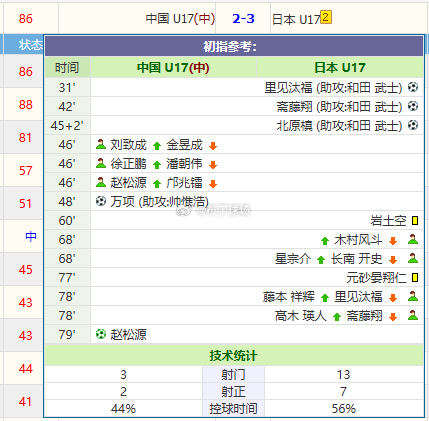Image resolution: width=429 pixels, height=421 pixels.
Task: Click the orange down arrow after 邝兆镭
Action: (213, 184)
